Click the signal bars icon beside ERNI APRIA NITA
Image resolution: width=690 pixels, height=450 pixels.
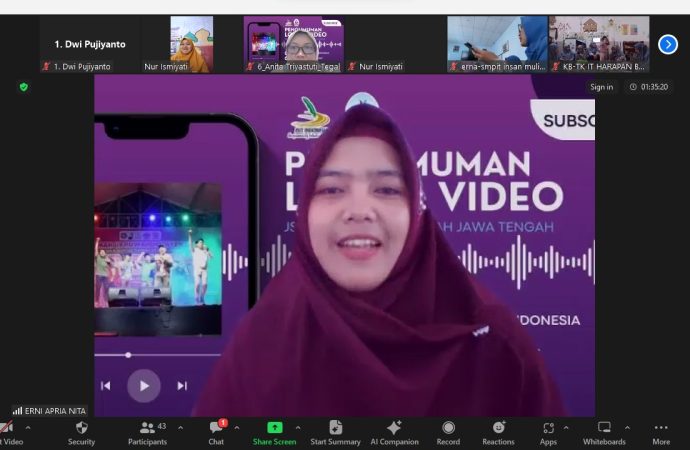(18, 411)
